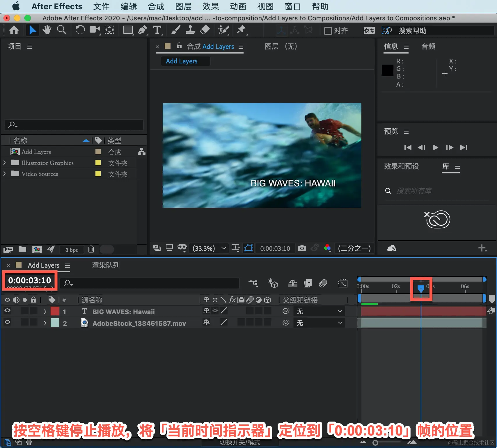This screenshot has width=497, height=448.
Task: Open the resolution (二分之一) dropdown
Action: [354, 248]
